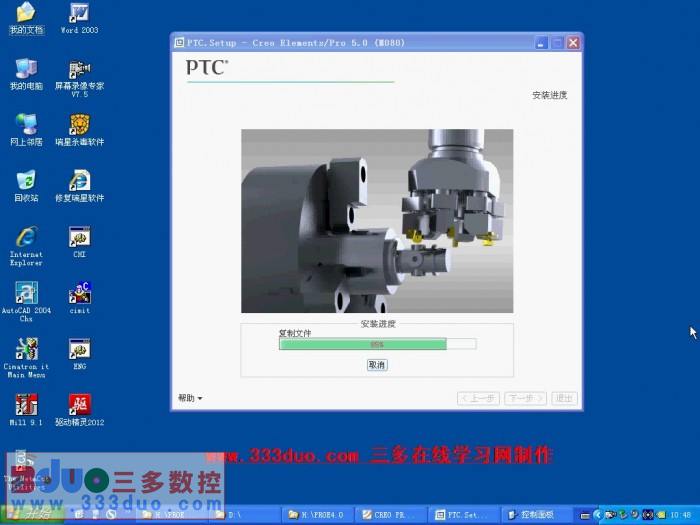Select the 驱动精灵2012 desktop shortcut
The height and width of the screenshot is (525, 700).
[79, 409]
